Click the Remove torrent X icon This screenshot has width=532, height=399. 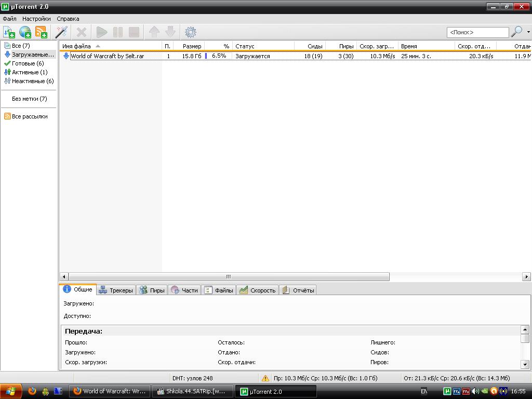click(82, 32)
